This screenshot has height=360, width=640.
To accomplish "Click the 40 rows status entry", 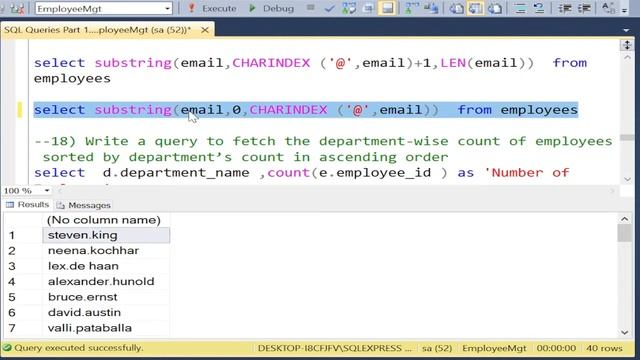I will click(604, 348).
